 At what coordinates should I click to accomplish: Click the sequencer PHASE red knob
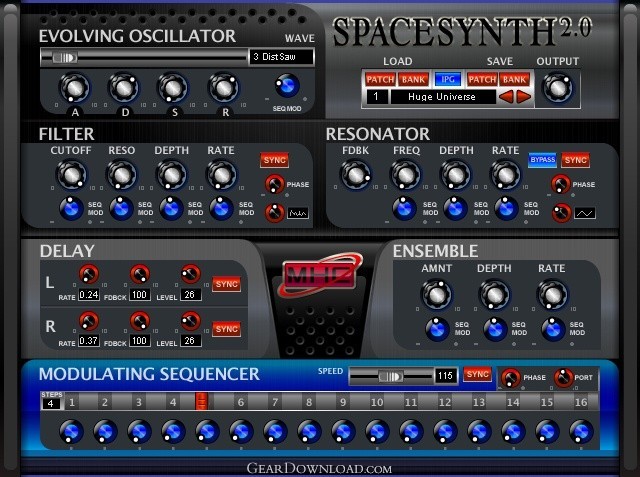coord(511,377)
